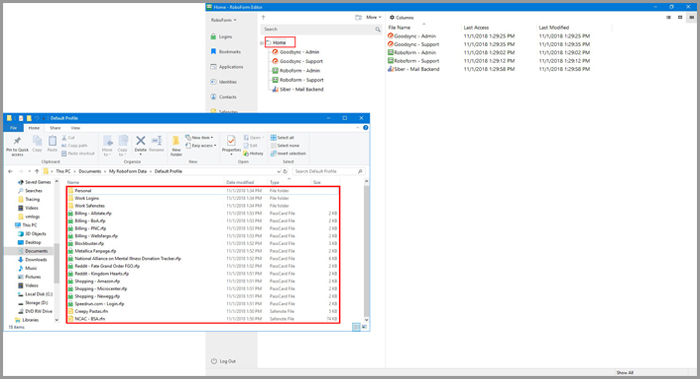Click Rename in the Explorer ribbon
The width and height of the screenshot is (700, 379).
(x=157, y=144)
